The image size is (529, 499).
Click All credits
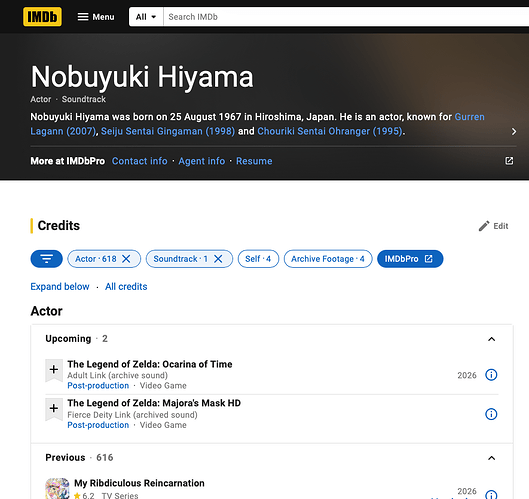(x=126, y=286)
